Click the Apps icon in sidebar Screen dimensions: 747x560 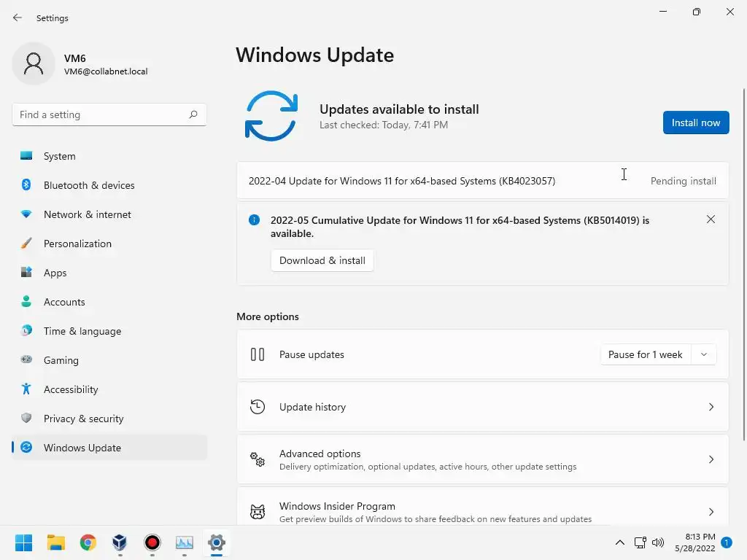(x=26, y=273)
